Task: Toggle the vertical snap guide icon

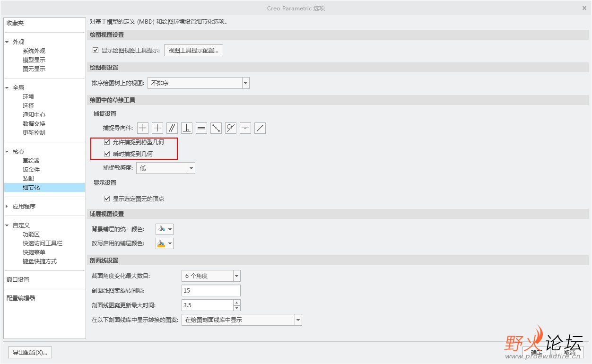Action: 157,128
